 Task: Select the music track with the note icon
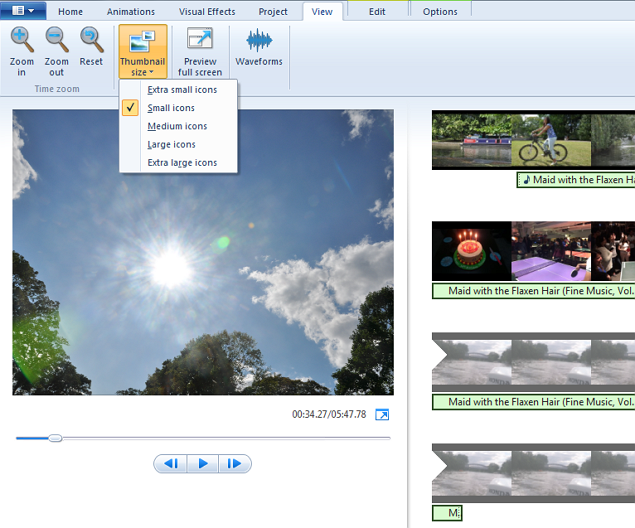pos(576,180)
